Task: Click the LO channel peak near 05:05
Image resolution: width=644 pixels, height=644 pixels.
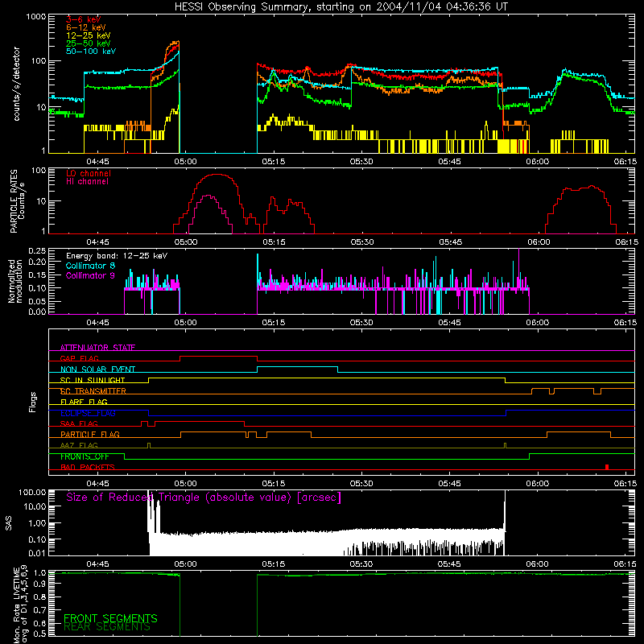Action: pos(217,175)
